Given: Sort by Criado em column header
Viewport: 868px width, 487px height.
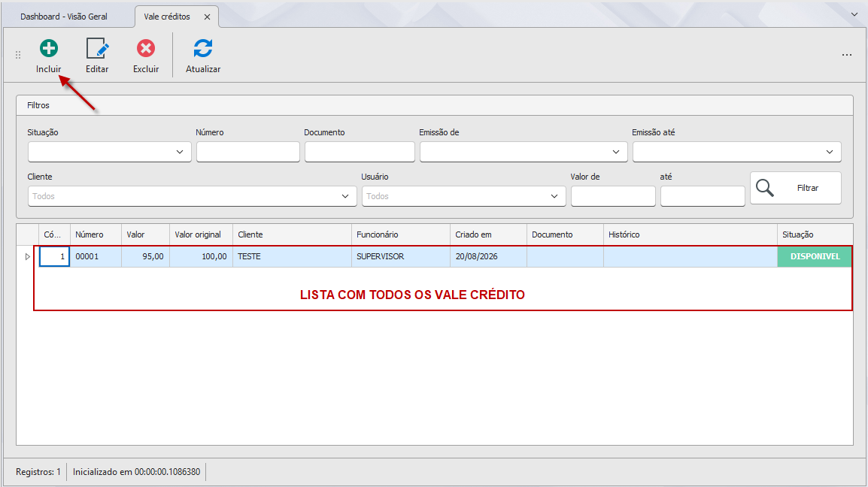Looking at the screenshot, I should coord(488,234).
